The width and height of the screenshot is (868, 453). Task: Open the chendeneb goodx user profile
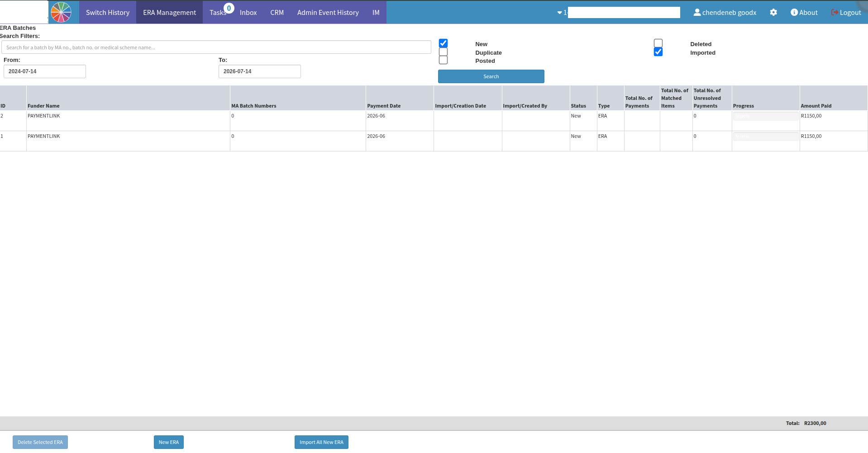[x=725, y=12]
